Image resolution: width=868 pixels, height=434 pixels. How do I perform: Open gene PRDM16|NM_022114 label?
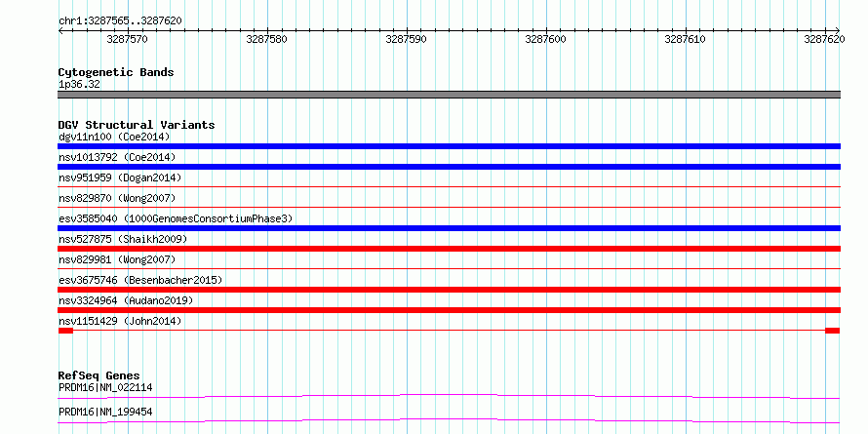coord(105,387)
